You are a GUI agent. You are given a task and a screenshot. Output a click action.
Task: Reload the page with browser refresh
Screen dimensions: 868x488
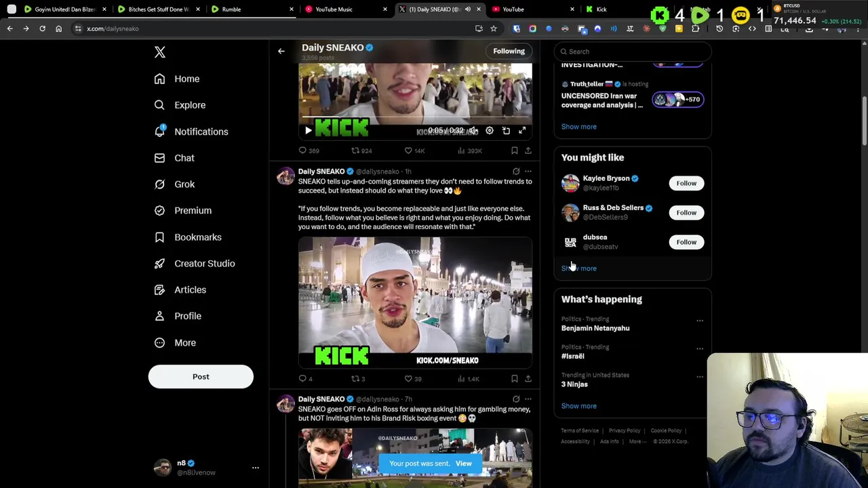coord(42,28)
